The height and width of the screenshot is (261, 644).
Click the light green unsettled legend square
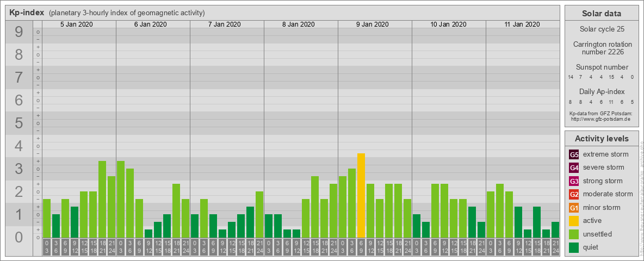574,234
